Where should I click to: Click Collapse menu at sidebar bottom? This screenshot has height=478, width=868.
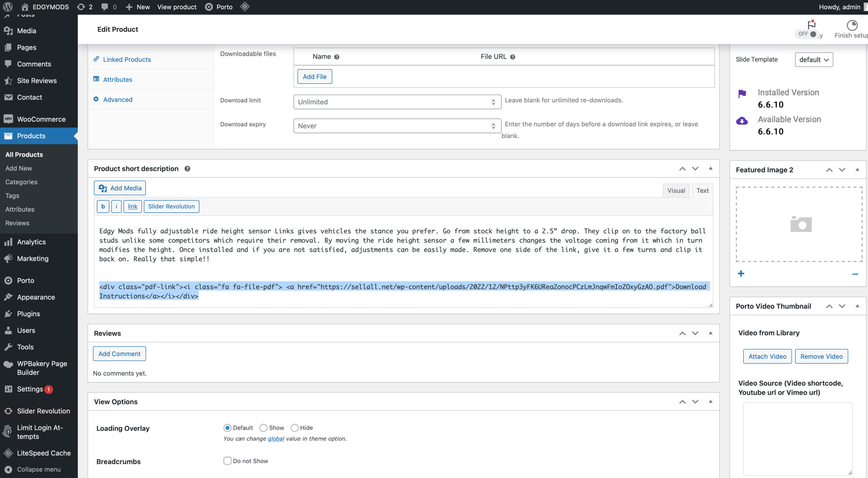coord(39,470)
